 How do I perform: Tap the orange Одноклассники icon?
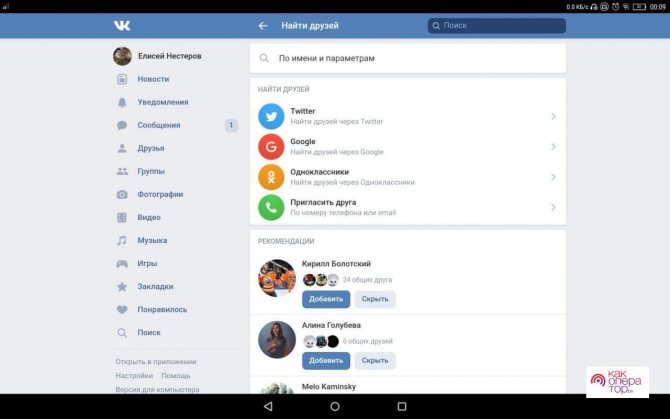click(x=271, y=177)
